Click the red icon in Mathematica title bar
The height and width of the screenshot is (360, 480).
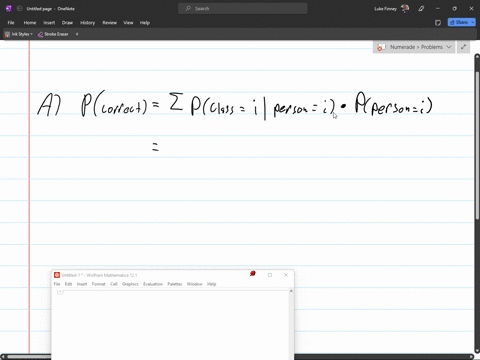pyautogui.click(x=253, y=274)
